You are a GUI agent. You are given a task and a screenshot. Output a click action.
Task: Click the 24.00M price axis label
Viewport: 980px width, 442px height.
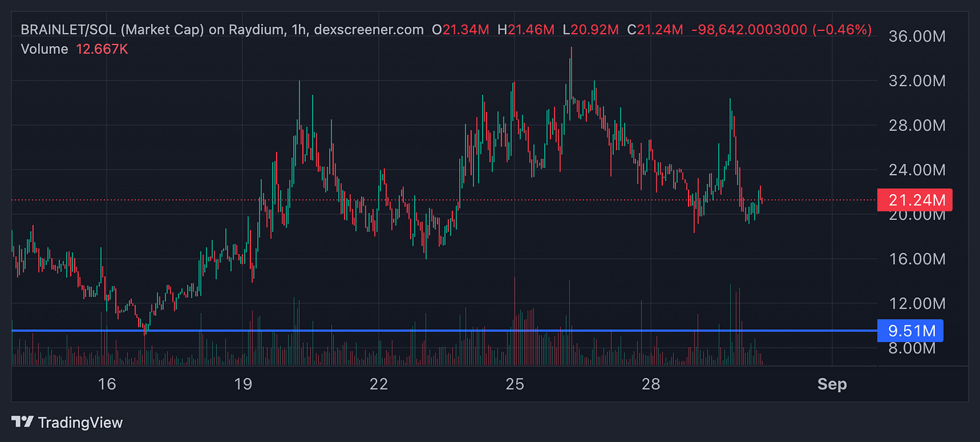917,170
